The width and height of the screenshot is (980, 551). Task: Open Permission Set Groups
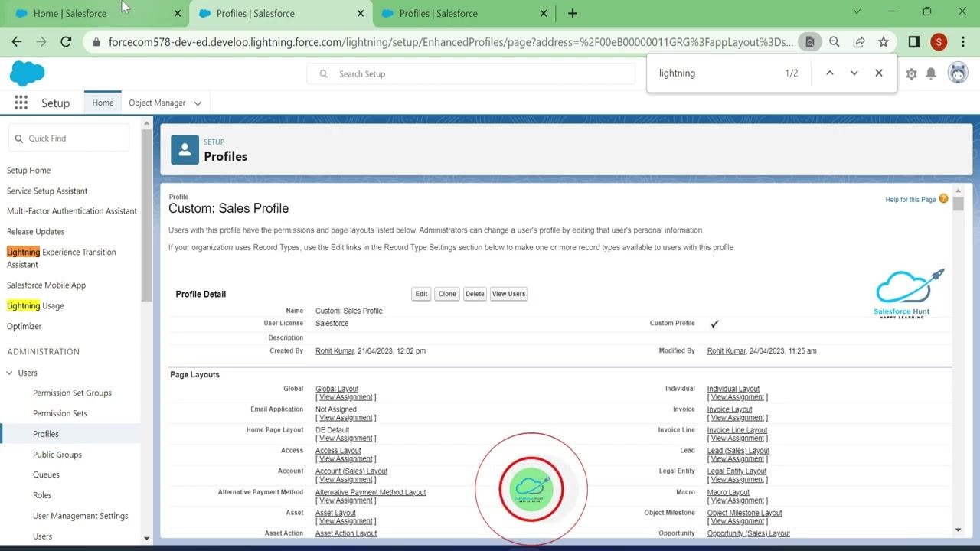tap(72, 393)
